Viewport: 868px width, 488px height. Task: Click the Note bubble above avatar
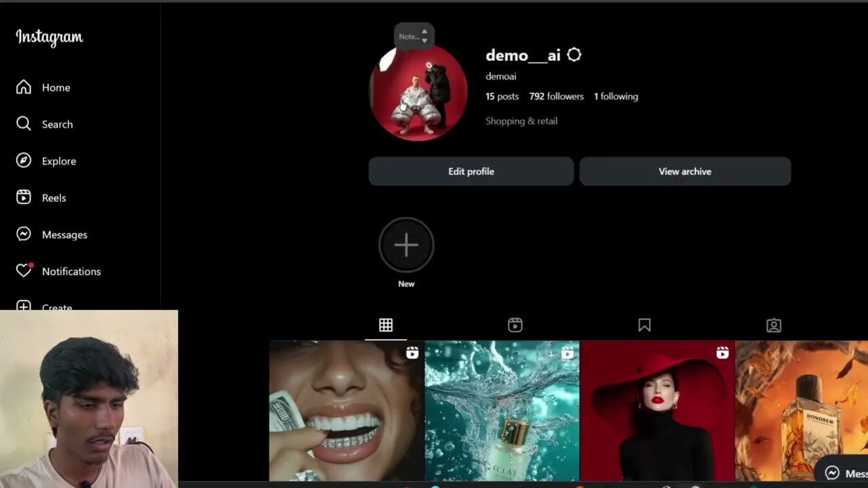click(x=414, y=37)
